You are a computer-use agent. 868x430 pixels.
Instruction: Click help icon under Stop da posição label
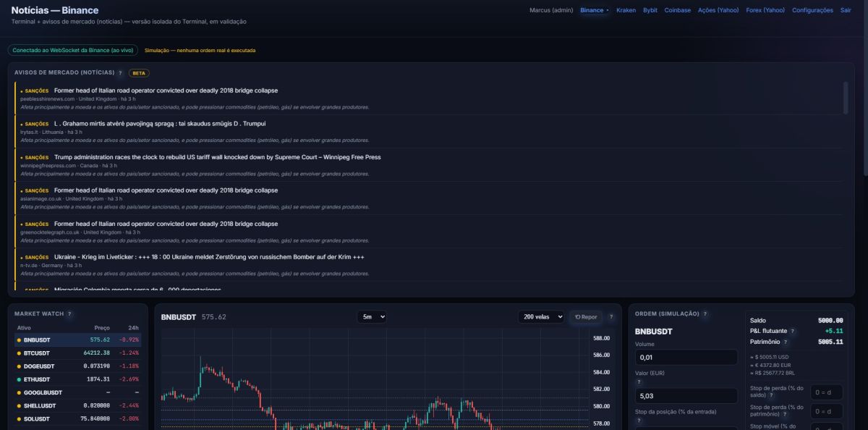click(x=639, y=421)
